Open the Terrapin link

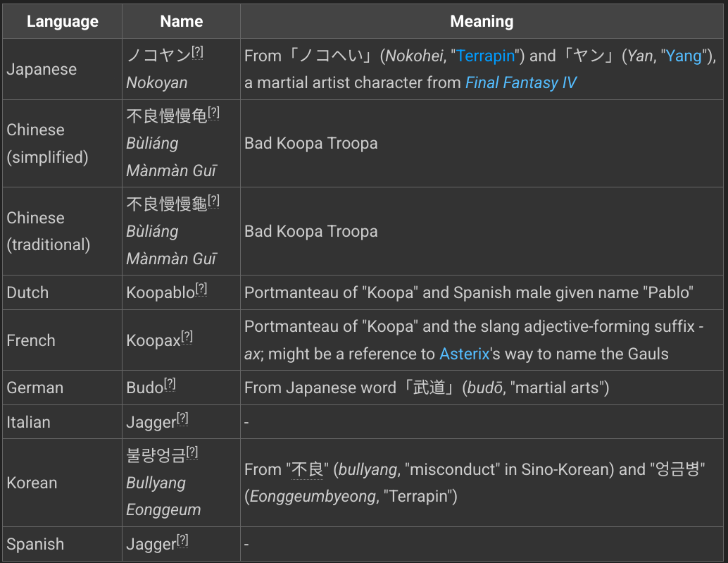coord(486,56)
